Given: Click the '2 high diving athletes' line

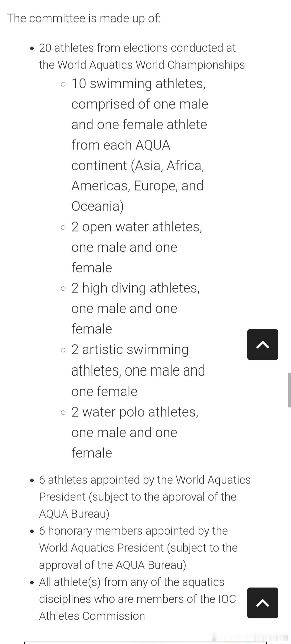Looking at the screenshot, I should (136, 288).
